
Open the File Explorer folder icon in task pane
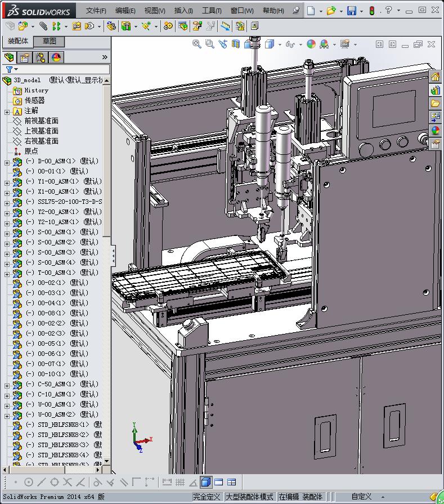coord(436,104)
